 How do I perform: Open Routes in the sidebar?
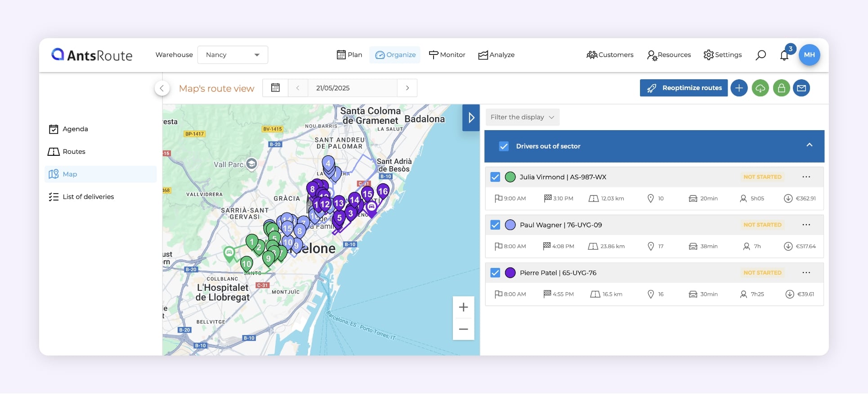pos(74,152)
